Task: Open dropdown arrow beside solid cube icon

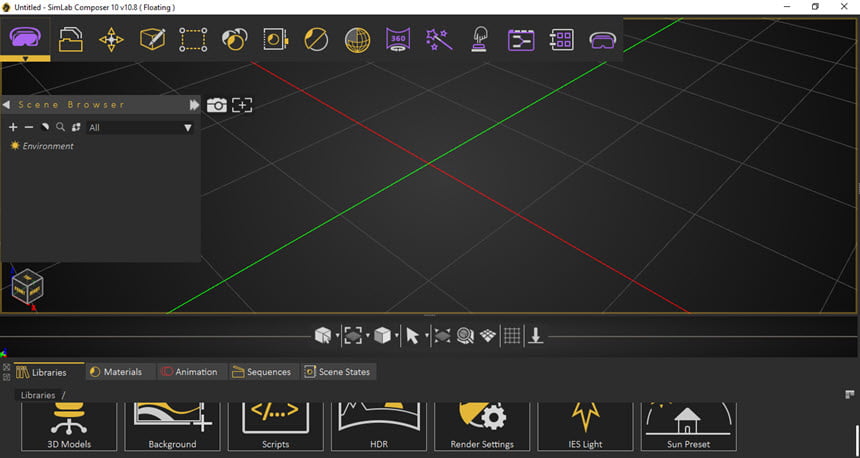Action: pos(396,336)
